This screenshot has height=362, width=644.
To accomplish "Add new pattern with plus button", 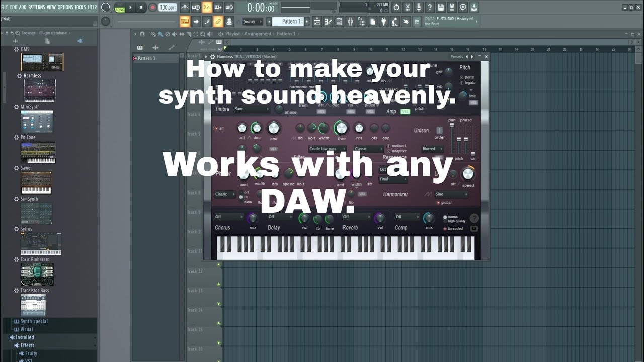I will coord(308,21).
